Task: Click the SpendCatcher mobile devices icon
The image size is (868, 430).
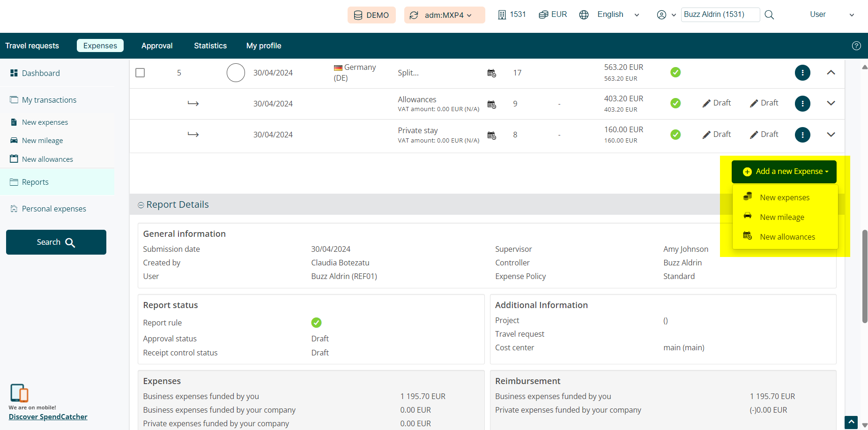Action: [19, 393]
